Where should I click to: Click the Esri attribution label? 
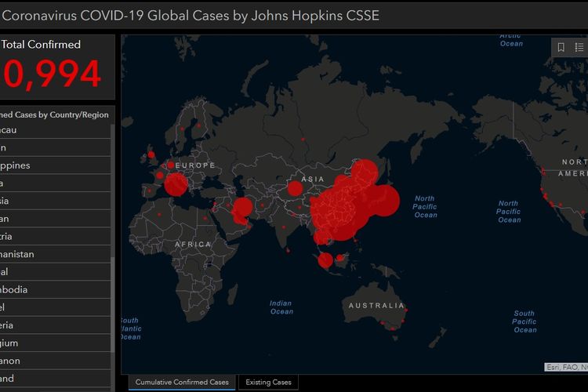[566, 367]
